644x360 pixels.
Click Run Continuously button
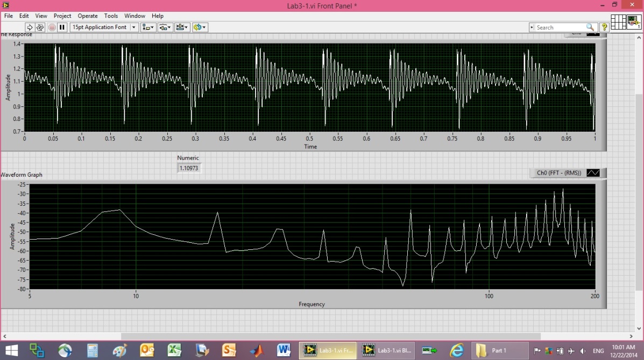click(x=40, y=27)
